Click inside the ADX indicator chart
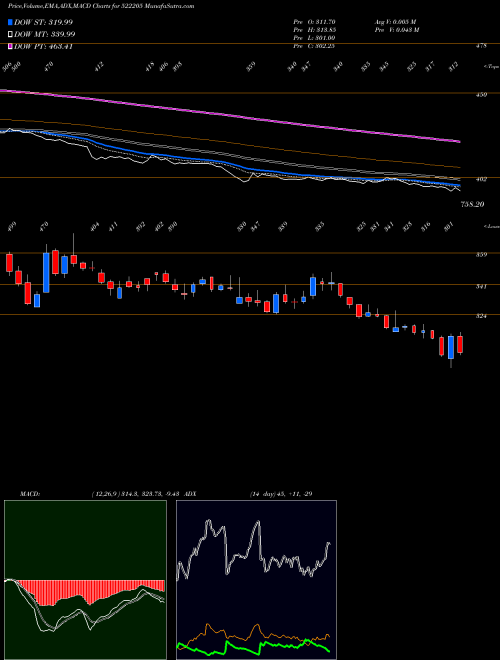This screenshot has width=500, height=660. 256,580
